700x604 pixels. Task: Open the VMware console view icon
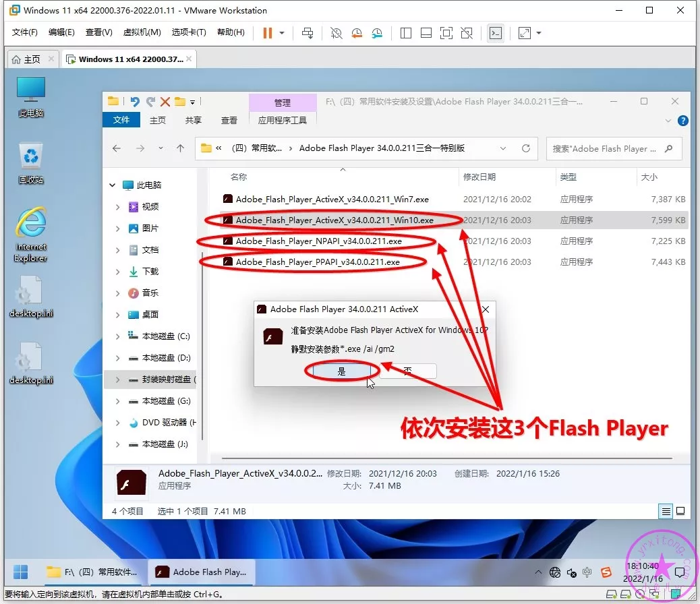496,32
